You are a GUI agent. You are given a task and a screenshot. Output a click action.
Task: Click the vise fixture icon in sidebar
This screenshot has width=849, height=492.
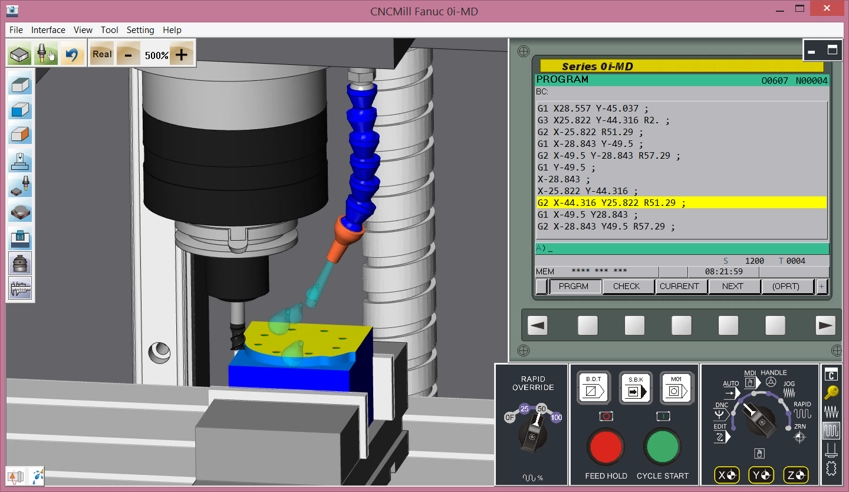(20, 238)
